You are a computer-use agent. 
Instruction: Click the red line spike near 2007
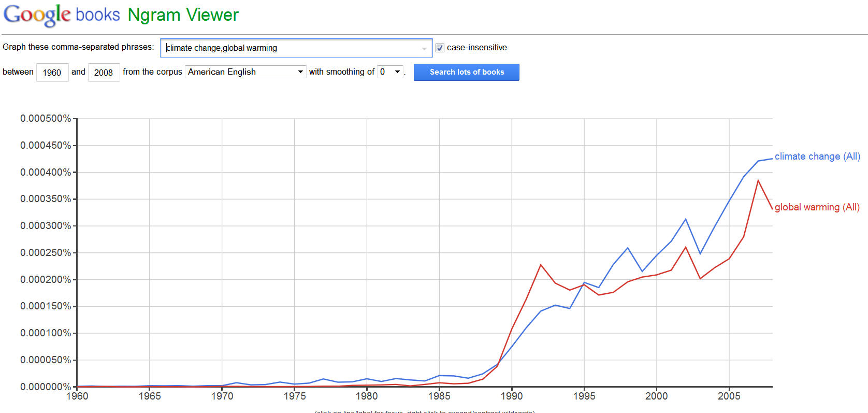[x=758, y=180]
